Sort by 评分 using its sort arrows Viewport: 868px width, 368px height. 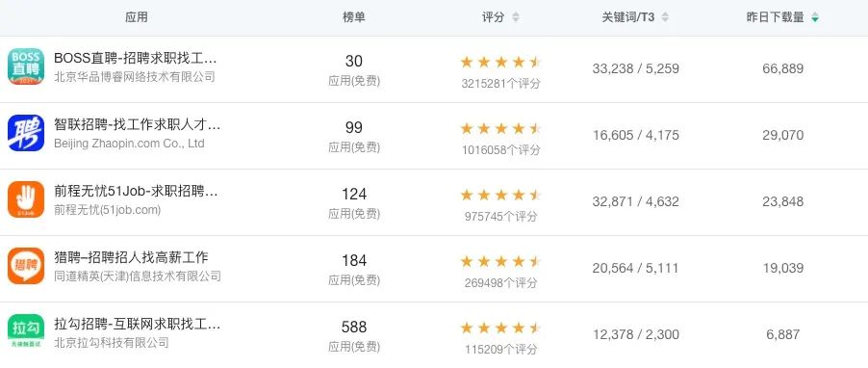[x=516, y=17]
